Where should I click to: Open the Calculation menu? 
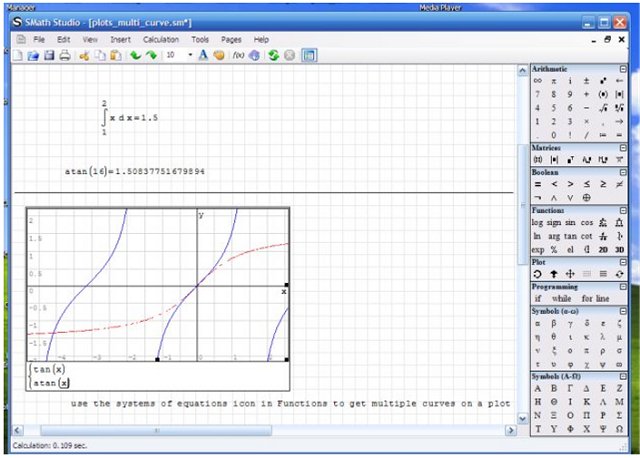[161, 40]
